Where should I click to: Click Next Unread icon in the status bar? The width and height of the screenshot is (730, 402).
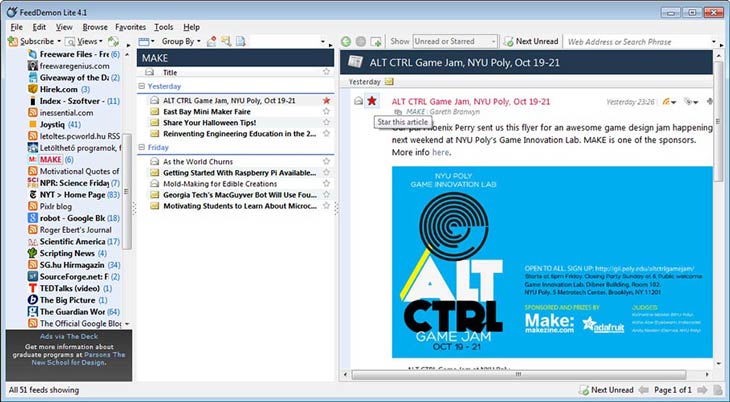(x=582, y=389)
